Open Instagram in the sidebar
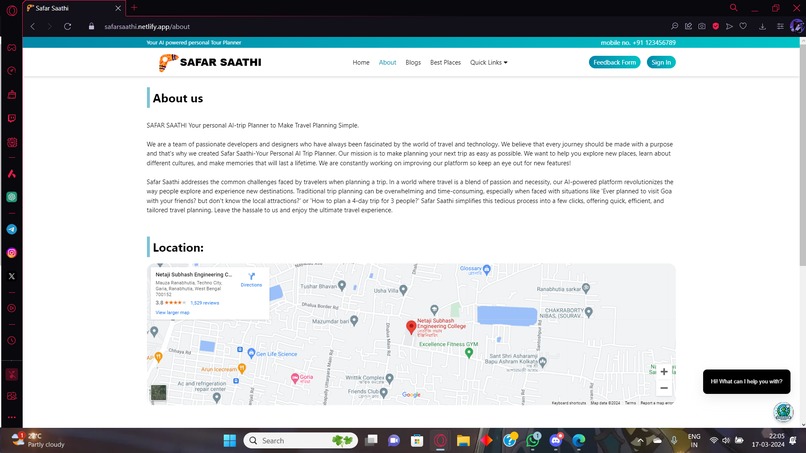Image resolution: width=806 pixels, height=453 pixels. 11,253
